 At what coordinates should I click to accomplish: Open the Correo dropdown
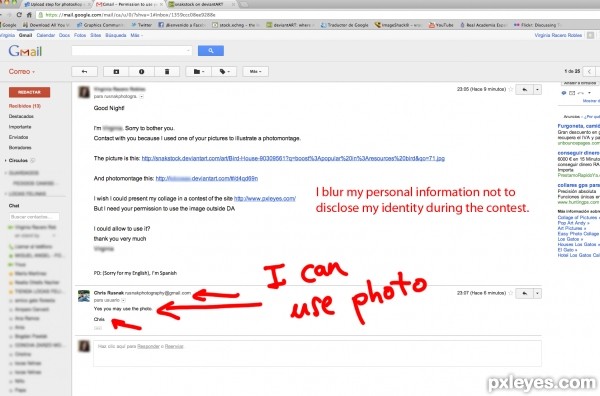click(22, 72)
